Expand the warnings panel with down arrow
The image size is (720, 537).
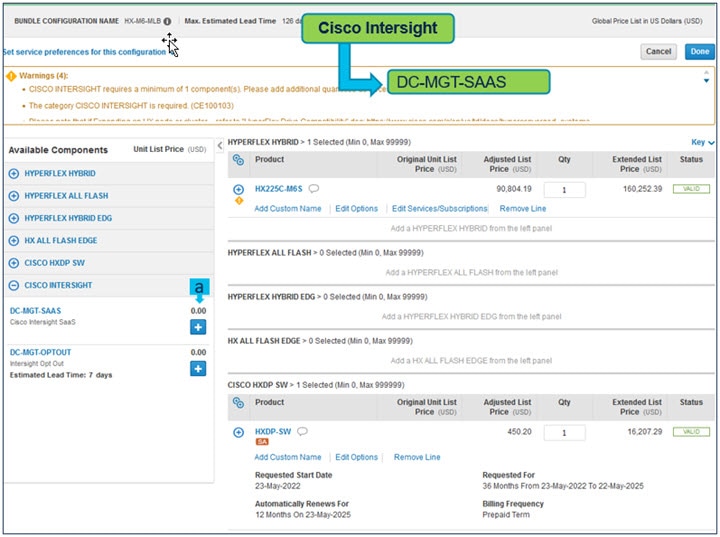706,81
